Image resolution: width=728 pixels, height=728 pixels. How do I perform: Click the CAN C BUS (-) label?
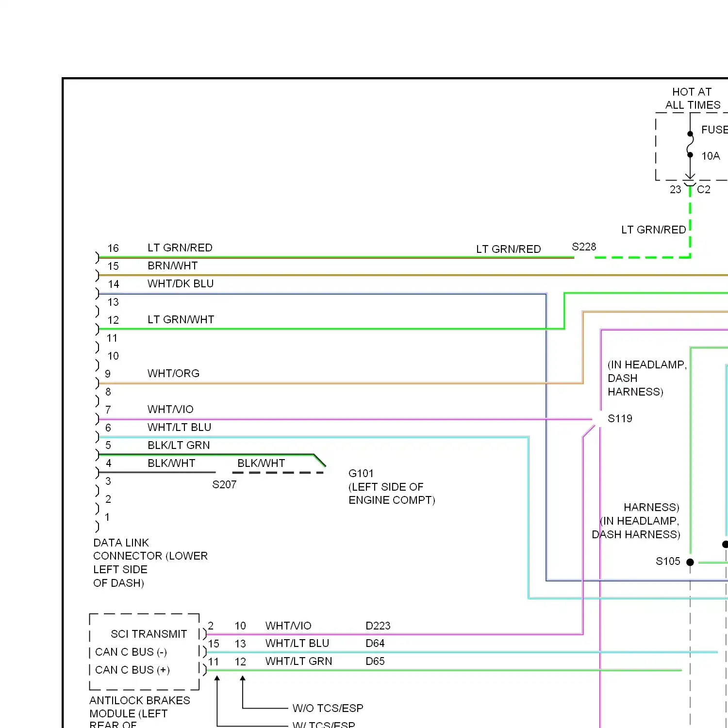tap(131, 652)
